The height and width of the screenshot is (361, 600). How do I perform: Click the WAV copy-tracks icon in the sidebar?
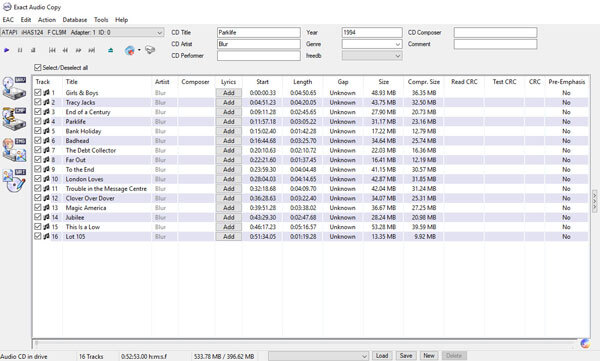(x=14, y=88)
